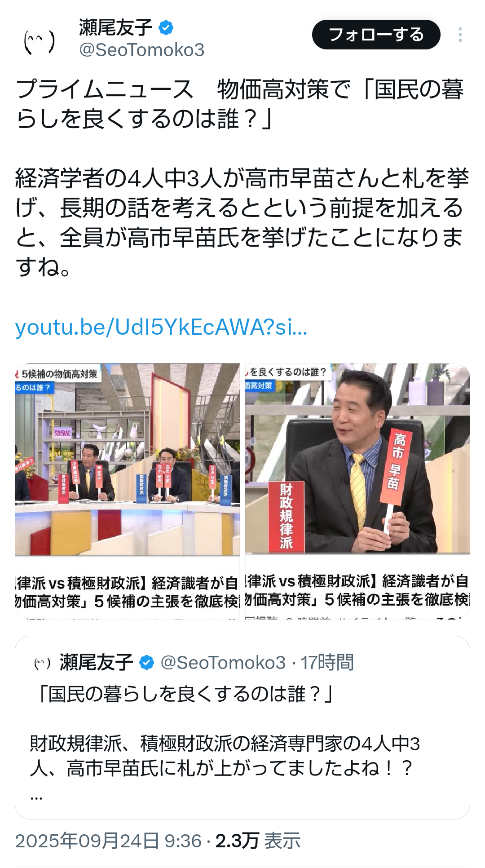
Task: Open the youtu.be/UdI5YkEcAWA link
Action: [162, 327]
